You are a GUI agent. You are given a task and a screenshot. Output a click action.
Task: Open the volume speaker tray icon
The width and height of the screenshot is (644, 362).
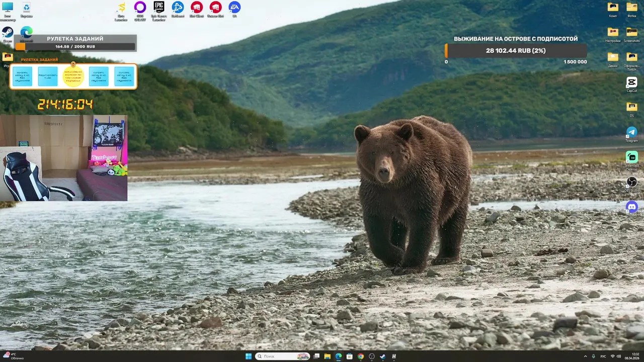619,356
